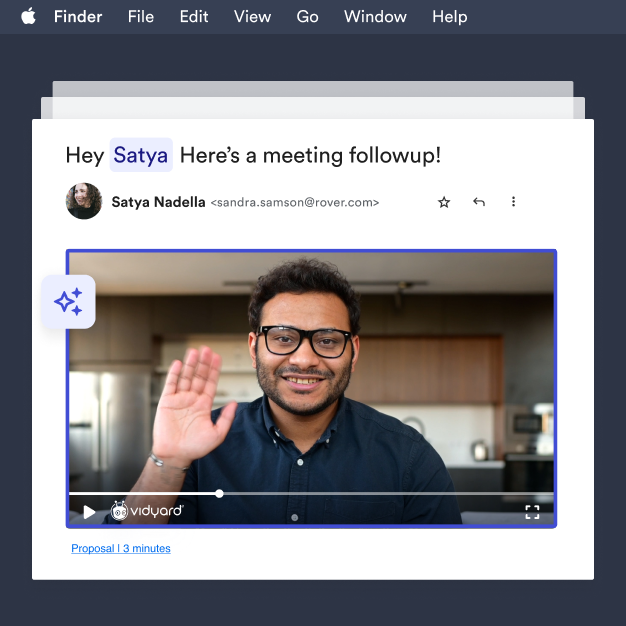Screen dimensions: 626x626
Task: Click the 'Here's a meeting followup!' subject text
Action: [x=311, y=155]
